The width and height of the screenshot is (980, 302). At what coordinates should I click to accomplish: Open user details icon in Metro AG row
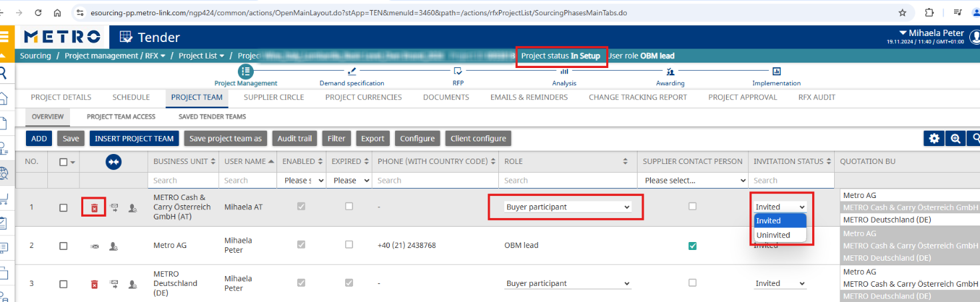113,246
